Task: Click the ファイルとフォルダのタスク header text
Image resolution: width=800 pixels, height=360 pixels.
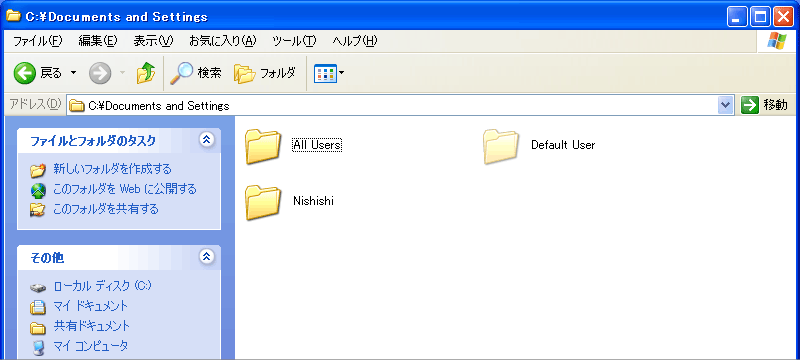Action: coord(93,141)
